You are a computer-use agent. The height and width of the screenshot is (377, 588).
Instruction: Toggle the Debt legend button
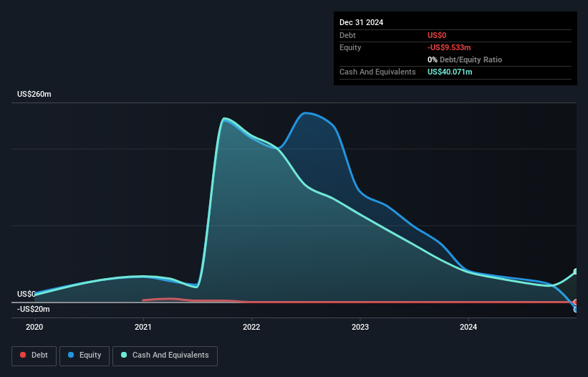tap(34, 355)
